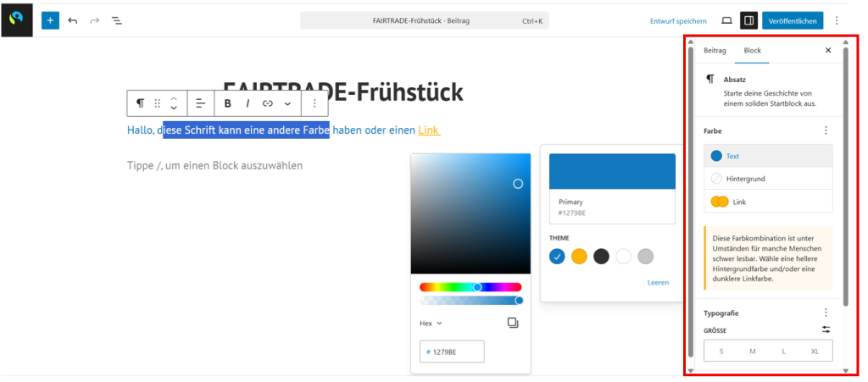Click the saturation picker circle handle
Image resolution: width=868 pixels, height=382 pixels.
518,184
